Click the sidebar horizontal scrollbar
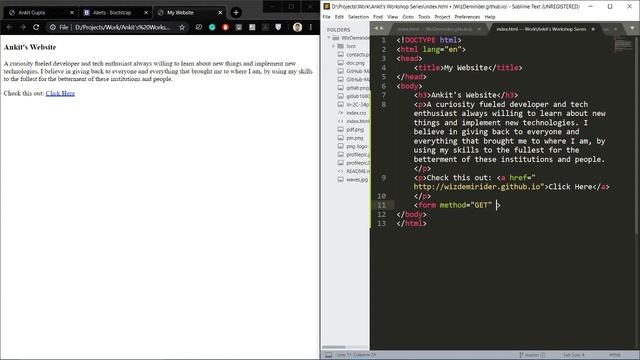Image resolution: width=640 pixels, height=360 pixels. pos(334,347)
